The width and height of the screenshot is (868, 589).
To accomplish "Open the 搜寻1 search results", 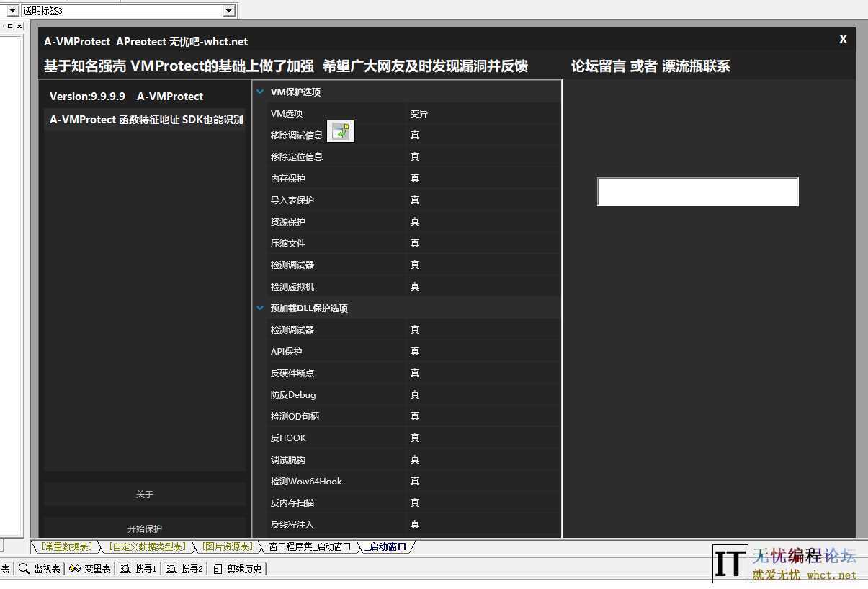I will tap(138, 569).
